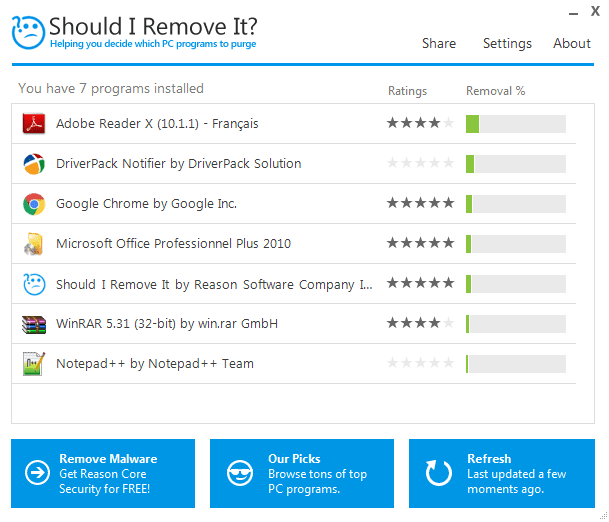
Task: Click the Should I Remove It row star rating
Action: pyautogui.click(x=420, y=283)
